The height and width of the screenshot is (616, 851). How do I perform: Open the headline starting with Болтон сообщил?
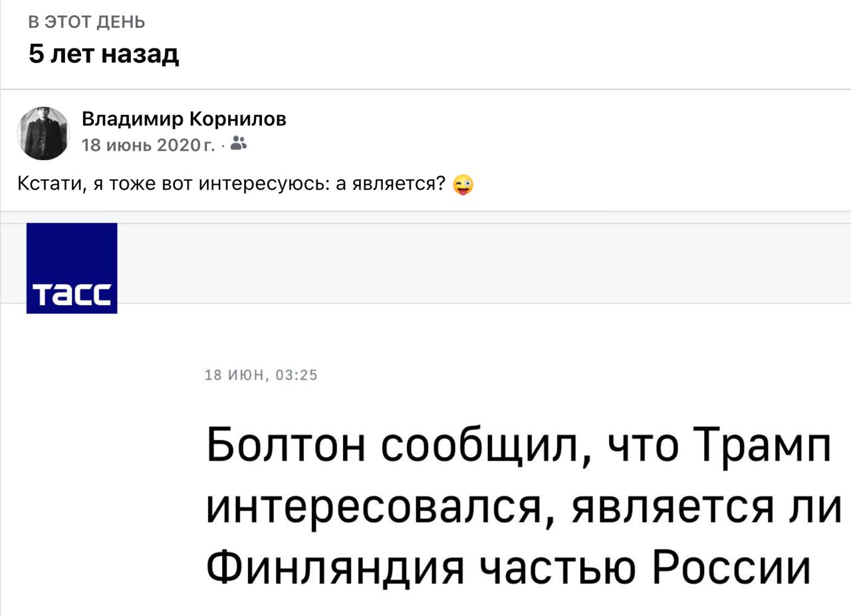coord(519,505)
